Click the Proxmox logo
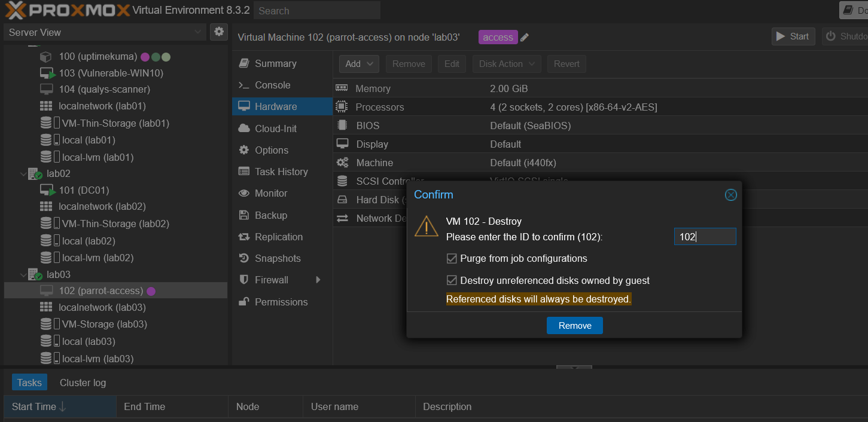 [x=67, y=10]
